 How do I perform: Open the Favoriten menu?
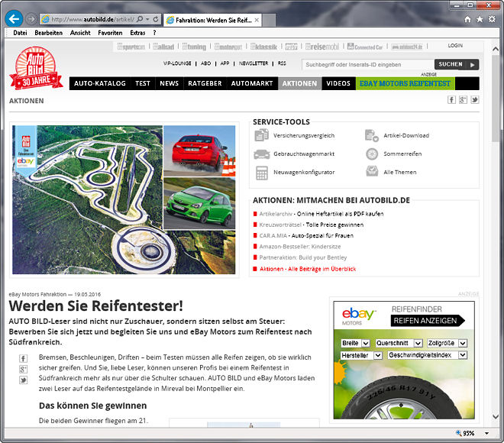[110, 33]
